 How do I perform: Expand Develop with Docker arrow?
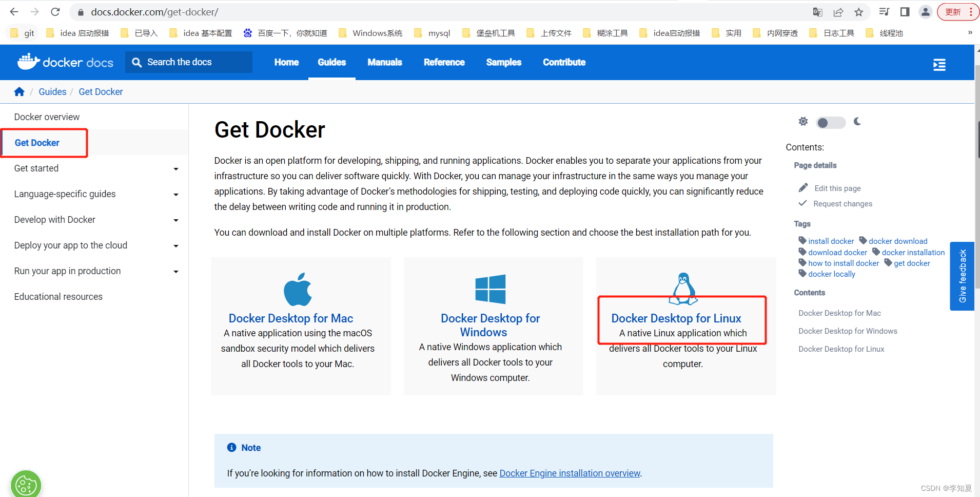[x=176, y=220]
